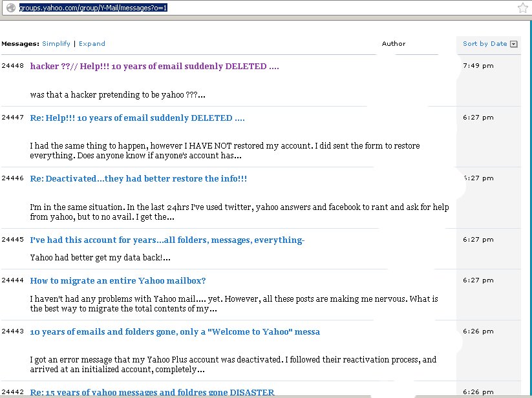Screen dimensions: 532x398
Task: Open "Re: 15 years of yahoo messages" post
Action: point(152,392)
